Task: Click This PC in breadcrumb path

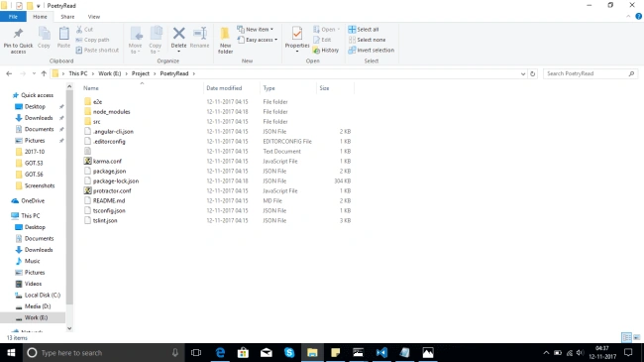Action: (x=78, y=73)
